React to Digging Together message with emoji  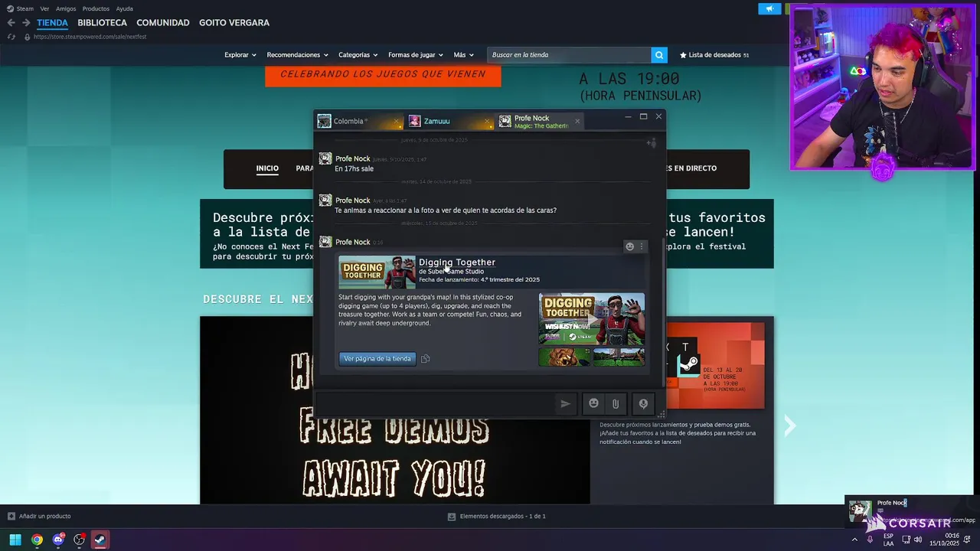[630, 246]
